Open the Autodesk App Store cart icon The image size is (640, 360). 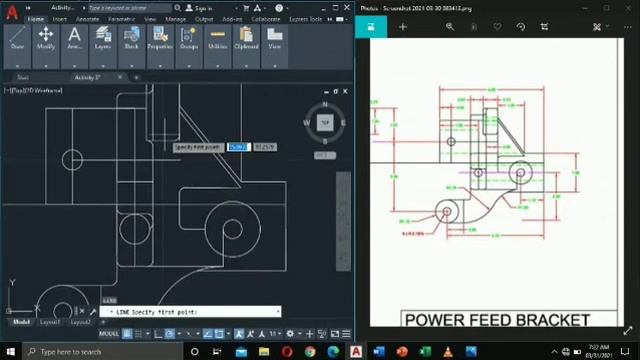coord(246,8)
